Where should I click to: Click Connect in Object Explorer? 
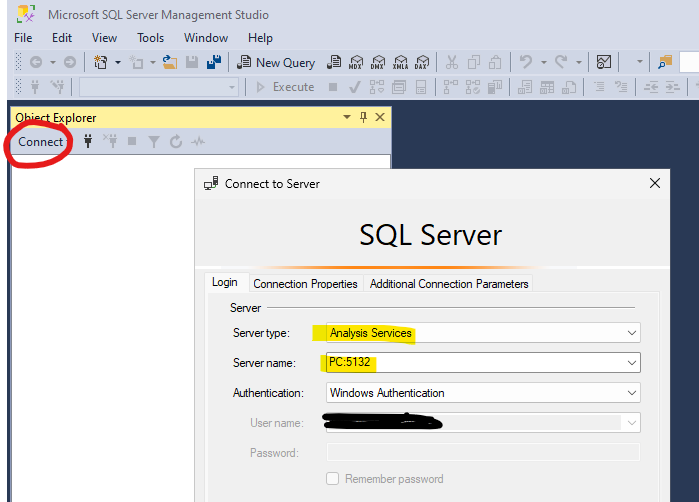pyautogui.click(x=41, y=142)
